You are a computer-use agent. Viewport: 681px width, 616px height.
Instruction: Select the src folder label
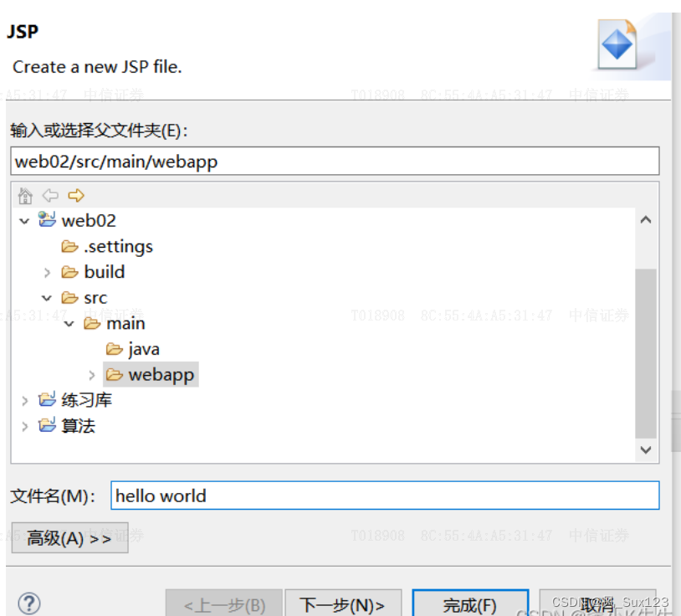click(95, 298)
